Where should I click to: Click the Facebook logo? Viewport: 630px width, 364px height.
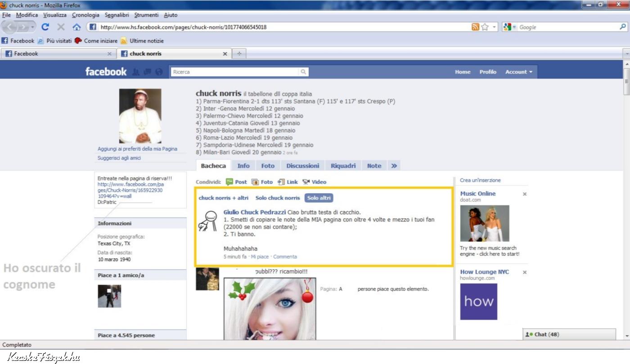pyautogui.click(x=106, y=71)
